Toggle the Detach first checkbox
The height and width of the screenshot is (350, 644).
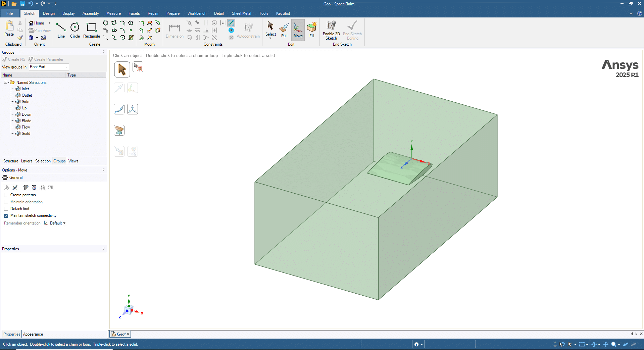pos(6,209)
